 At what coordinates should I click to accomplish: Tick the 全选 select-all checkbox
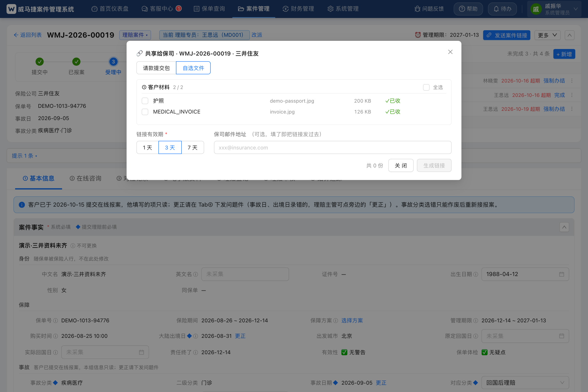pos(426,87)
